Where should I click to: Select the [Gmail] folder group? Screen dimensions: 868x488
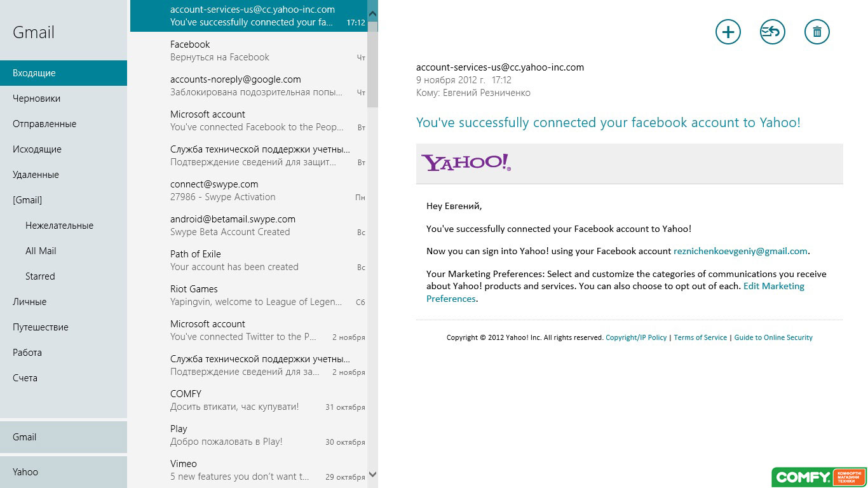[64, 200]
